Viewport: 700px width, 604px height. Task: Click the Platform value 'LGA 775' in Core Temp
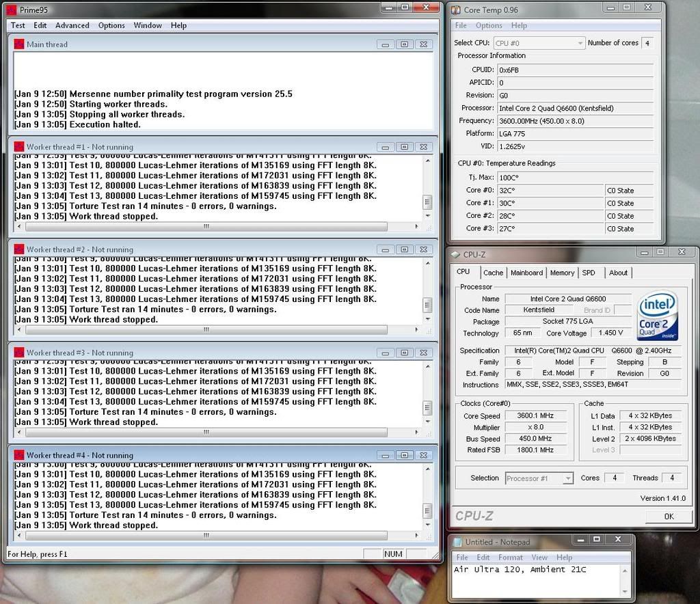pyautogui.click(x=575, y=133)
